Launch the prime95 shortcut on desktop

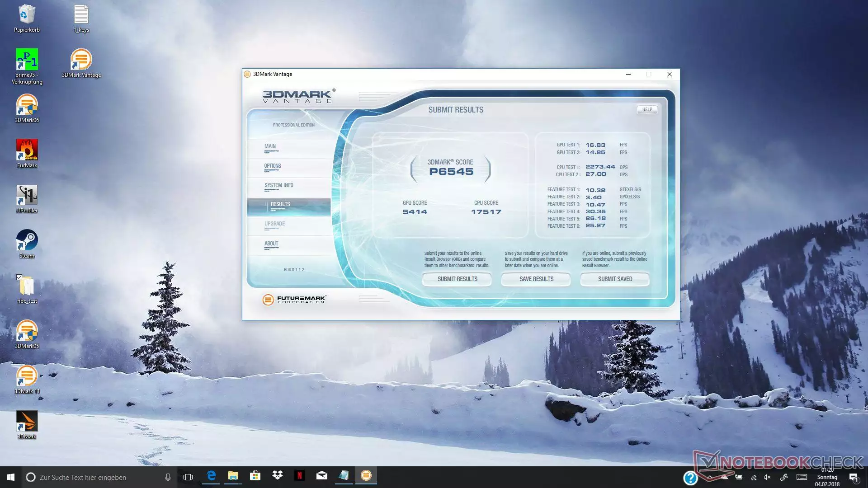click(x=27, y=66)
